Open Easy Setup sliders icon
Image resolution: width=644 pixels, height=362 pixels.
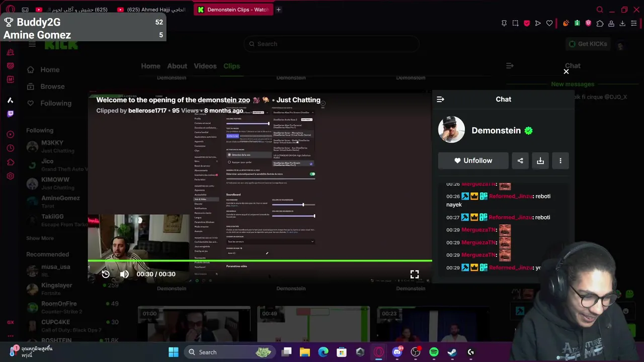tap(634, 23)
